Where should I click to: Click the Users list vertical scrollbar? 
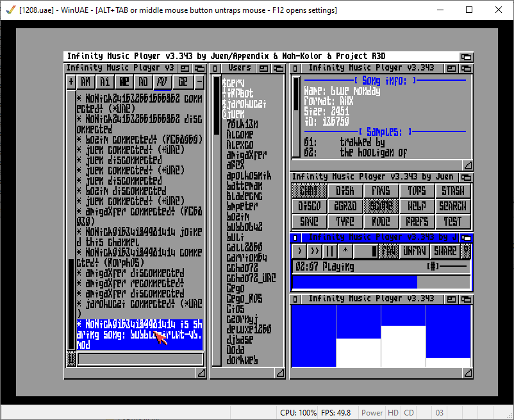[217, 221]
